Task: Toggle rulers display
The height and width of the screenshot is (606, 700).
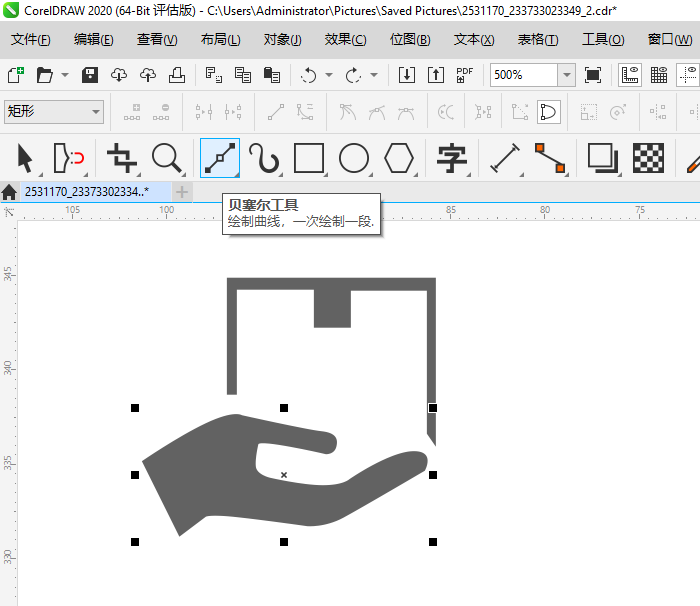Action: pos(630,75)
